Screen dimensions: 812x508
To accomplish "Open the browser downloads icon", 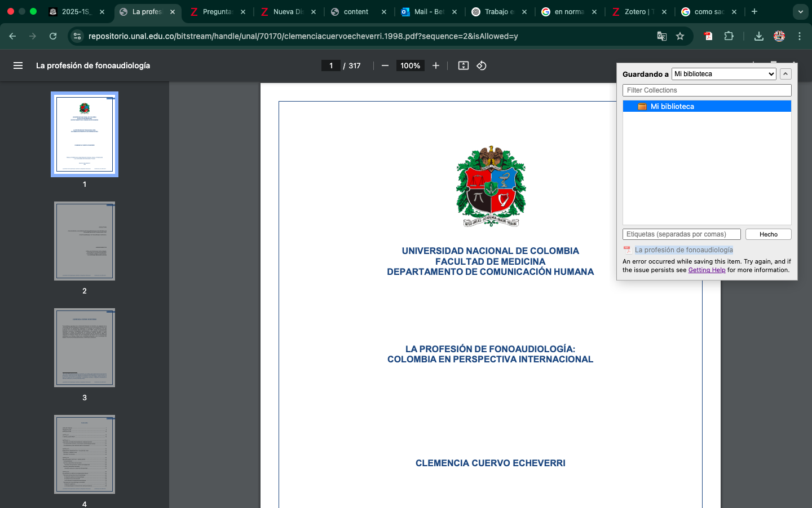I will point(759,36).
